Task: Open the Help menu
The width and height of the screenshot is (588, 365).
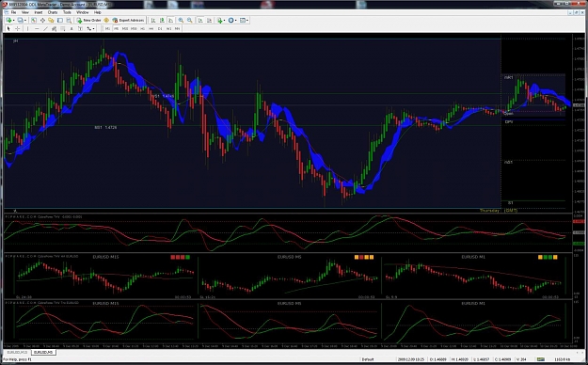Action: click(98, 12)
